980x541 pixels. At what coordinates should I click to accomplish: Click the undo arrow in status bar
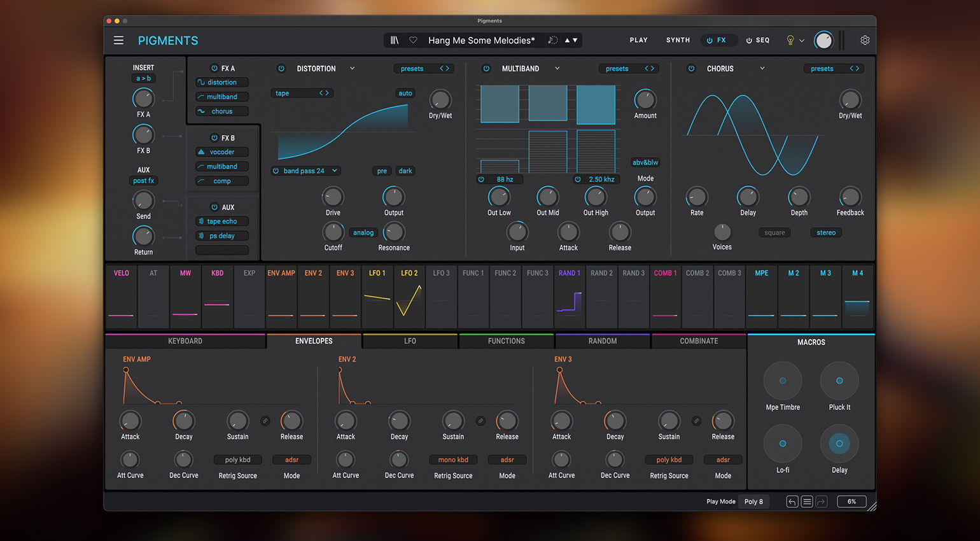(x=792, y=502)
